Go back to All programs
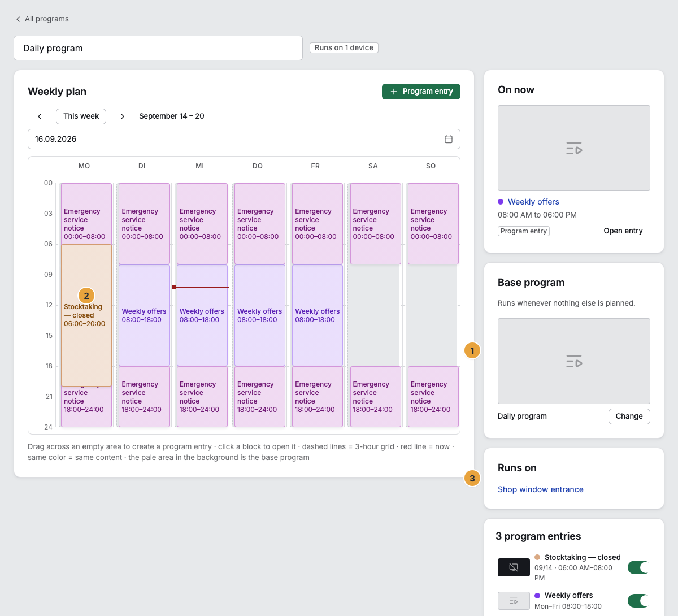The height and width of the screenshot is (616, 678). coord(42,19)
